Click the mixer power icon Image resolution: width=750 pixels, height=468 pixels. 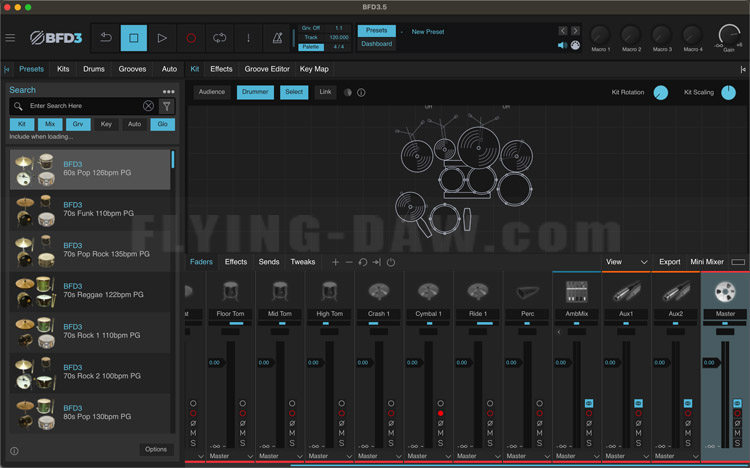pyautogui.click(x=391, y=262)
